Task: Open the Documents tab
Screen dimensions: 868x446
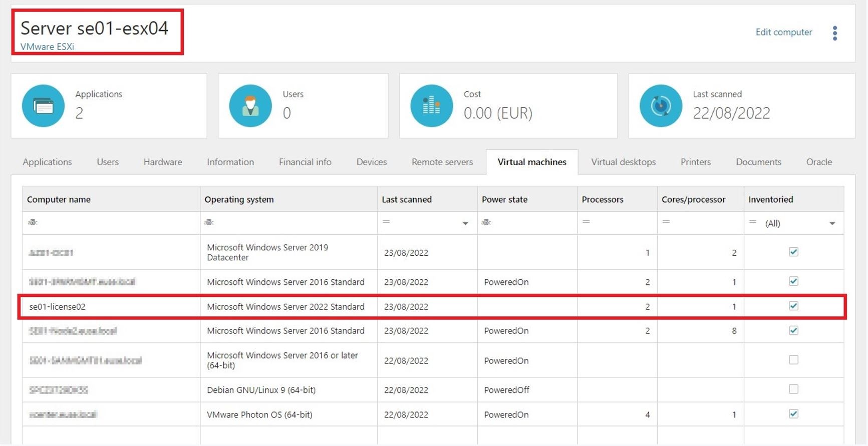Action: (x=758, y=162)
